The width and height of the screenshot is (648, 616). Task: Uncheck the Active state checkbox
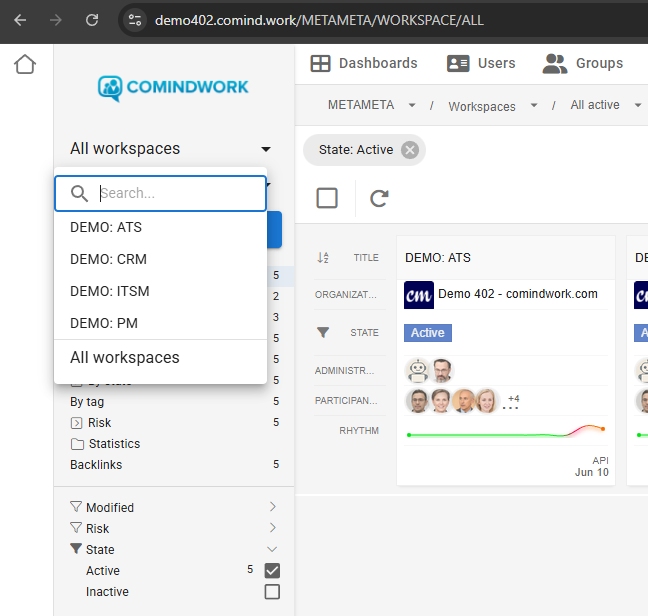coord(272,571)
